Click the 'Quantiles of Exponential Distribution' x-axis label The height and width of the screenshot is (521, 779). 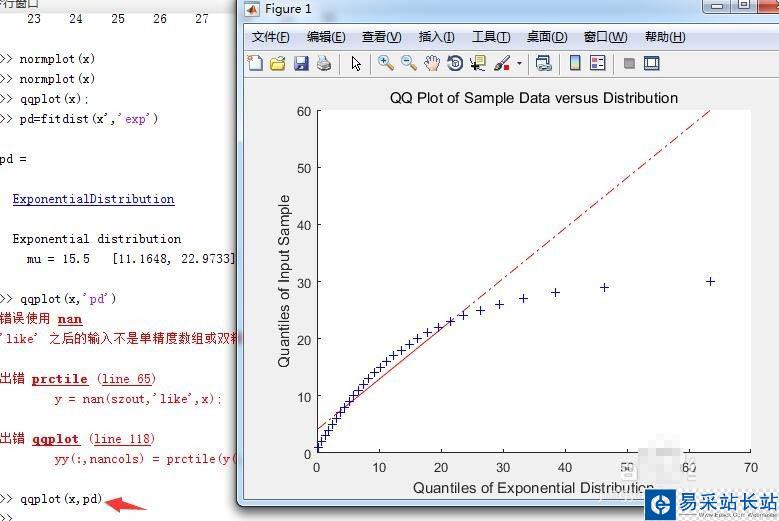pyautogui.click(x=533, y=488)
